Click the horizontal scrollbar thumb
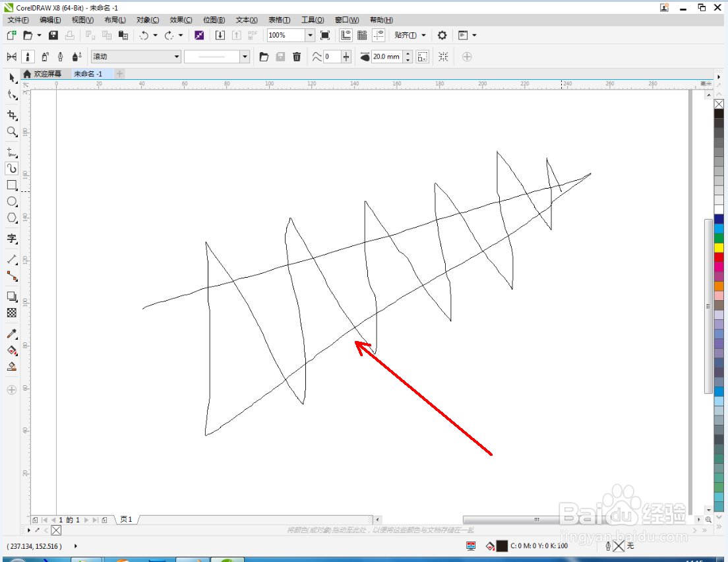Viewport: 728px width, 562px height. (x=536, y=520)
